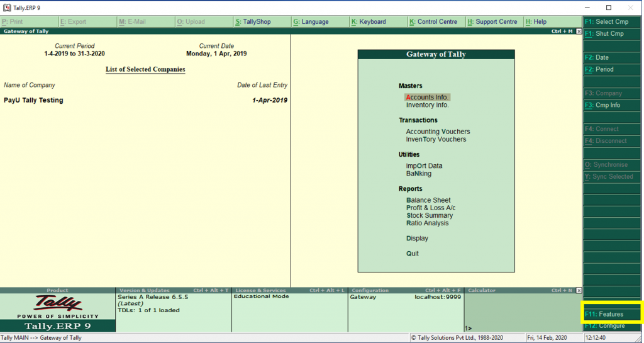This screenshot has width=644, height=343.
Task: Click F11: Features button
Action: pyautogui.click(x=611, y=314)
